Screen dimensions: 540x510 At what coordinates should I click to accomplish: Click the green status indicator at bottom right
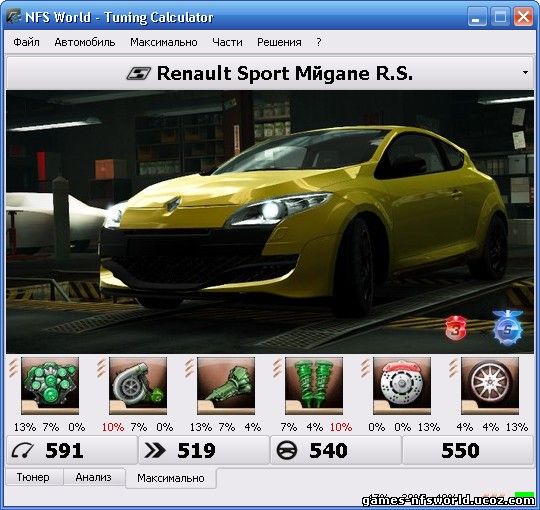[524, 495]
